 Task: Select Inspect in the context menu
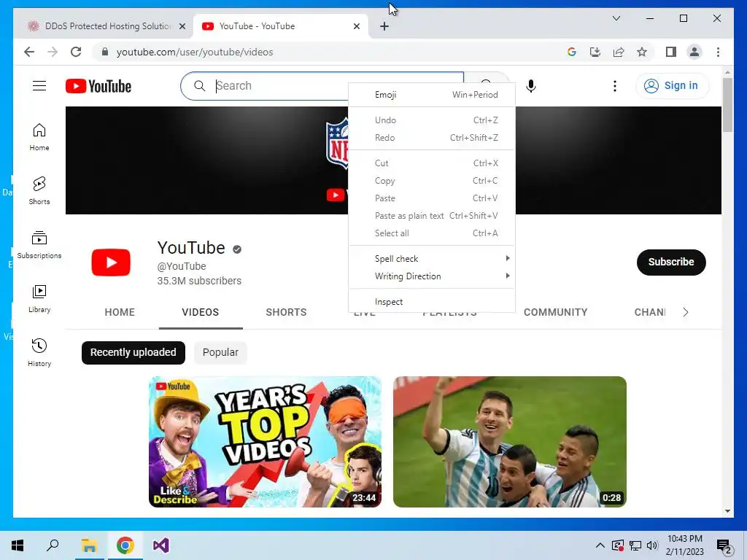432,301
